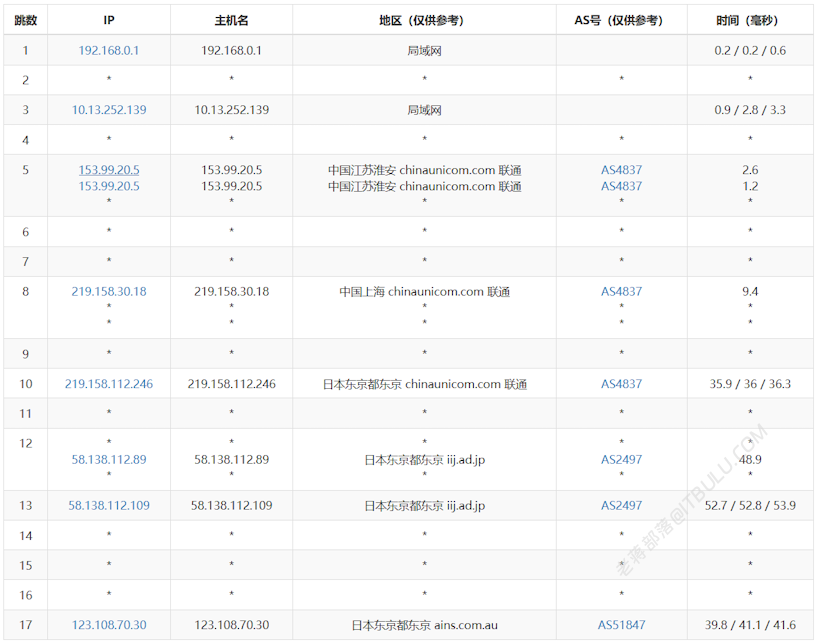Click 局域网 in the hop 1 row

pyautogui.click(x=424, y=51)
